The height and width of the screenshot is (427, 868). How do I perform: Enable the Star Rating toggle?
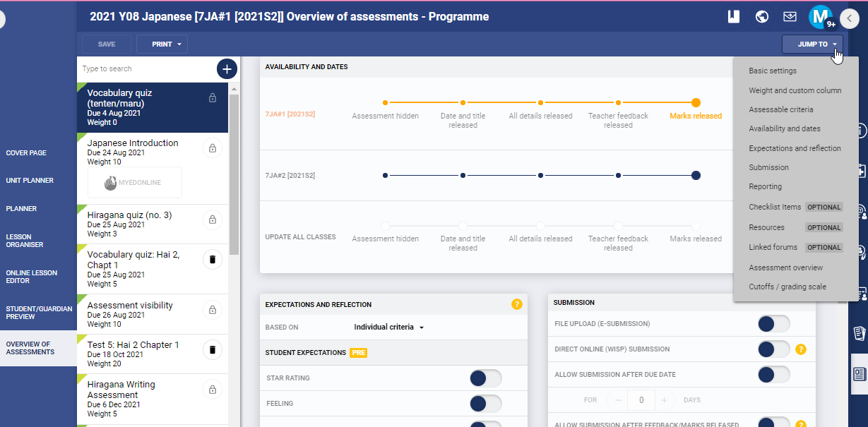pyautogui.click(x=485, y=378)
